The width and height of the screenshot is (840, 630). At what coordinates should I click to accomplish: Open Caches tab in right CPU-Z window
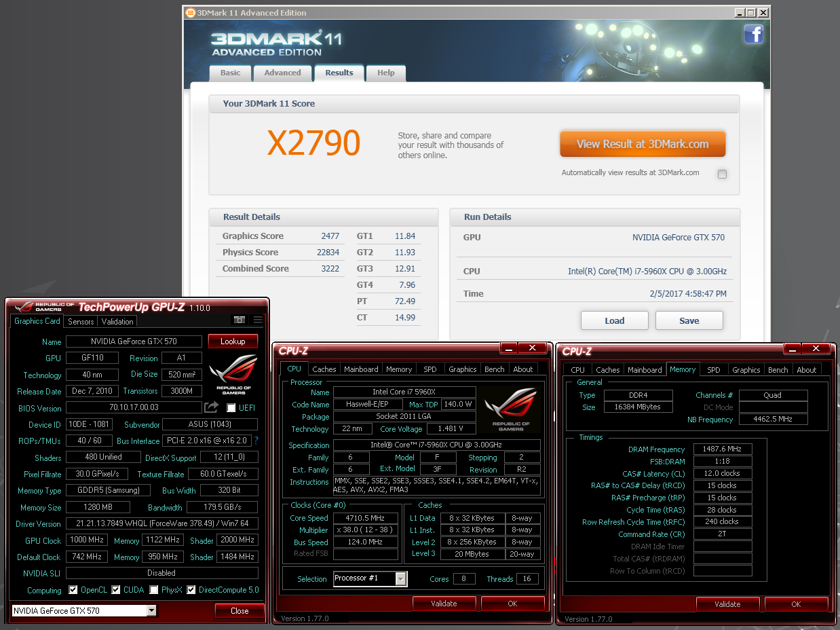click(x=607, y=370)
